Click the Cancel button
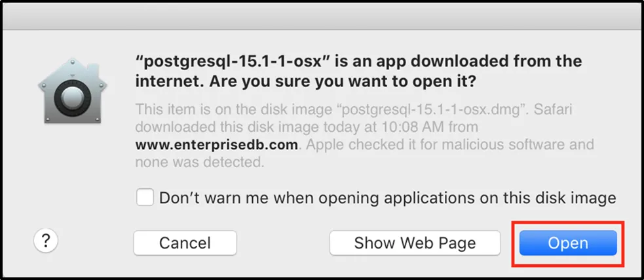 tap(185, 243)
